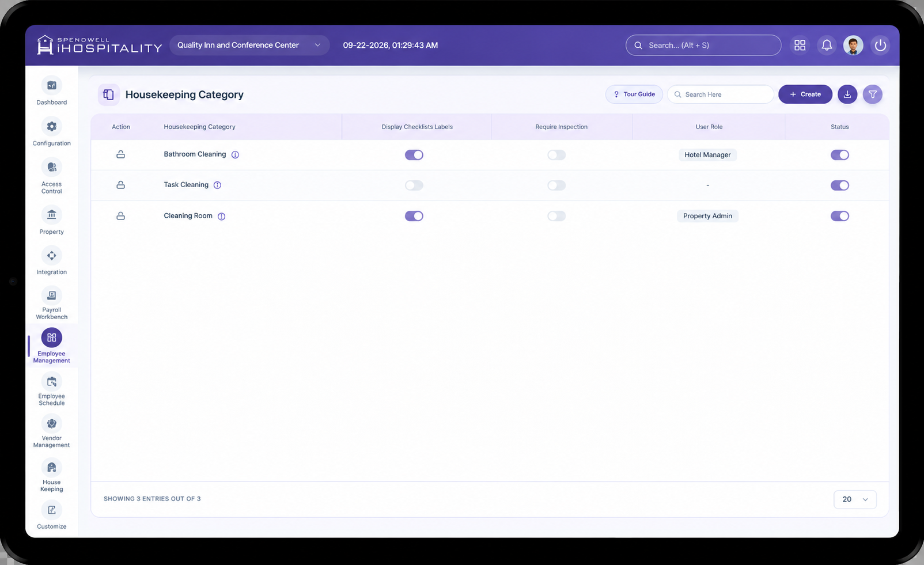
Task: Select Employee Management sidebar icon
Action: click(x=51, y=338)
